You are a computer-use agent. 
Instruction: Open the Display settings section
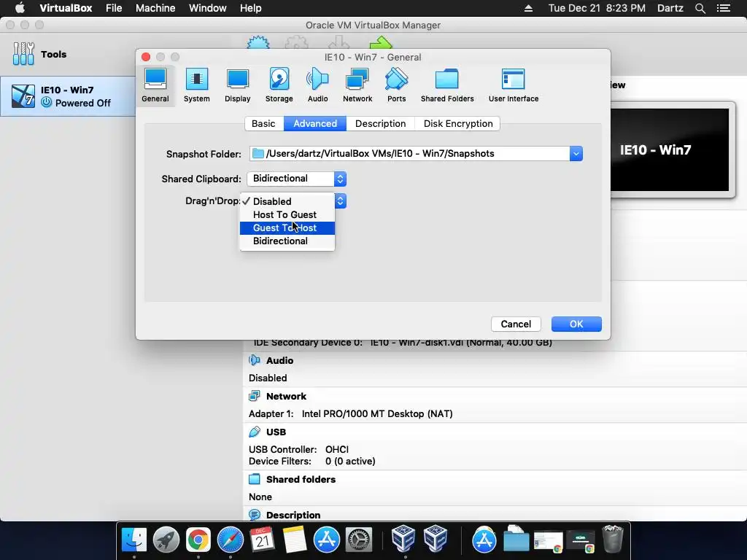(x=238, y=86)
